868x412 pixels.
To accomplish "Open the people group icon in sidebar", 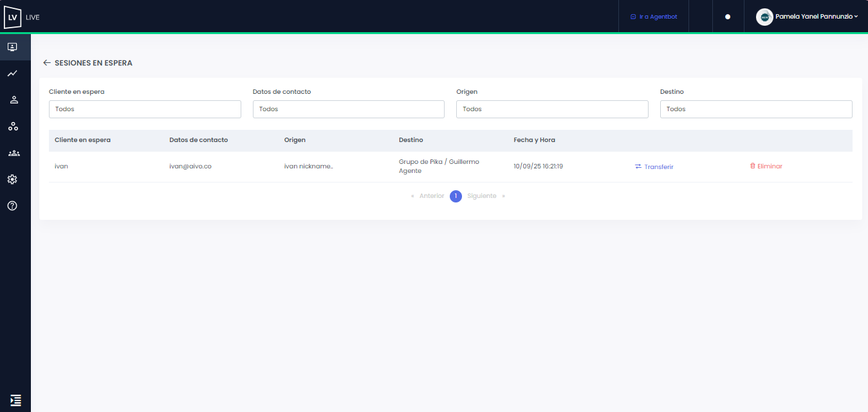I will 13,153.
